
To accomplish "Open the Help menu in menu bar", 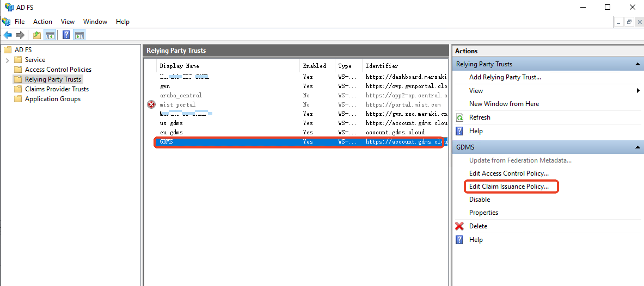I will point(123,22).
